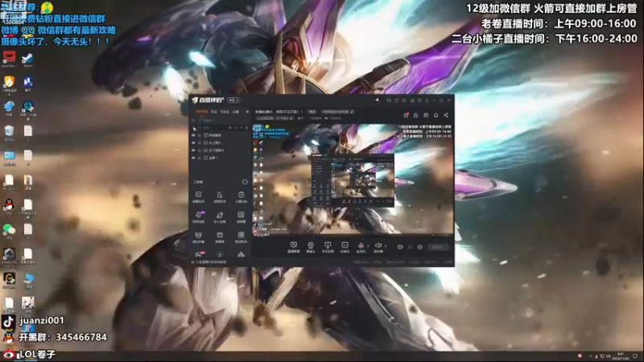Open WeChat desktop shortcut
Screen dimensions: 644x362
[9, 231]
